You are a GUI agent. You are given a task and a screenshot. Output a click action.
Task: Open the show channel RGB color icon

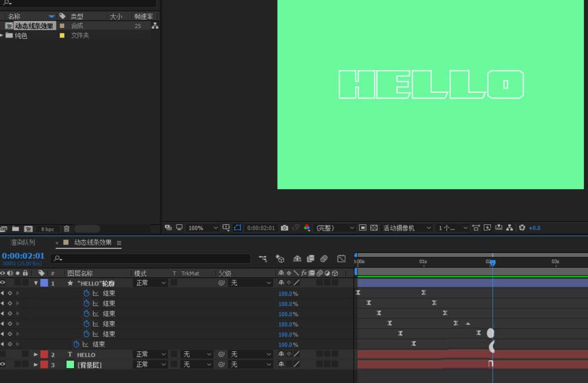[x=307, y=228]
